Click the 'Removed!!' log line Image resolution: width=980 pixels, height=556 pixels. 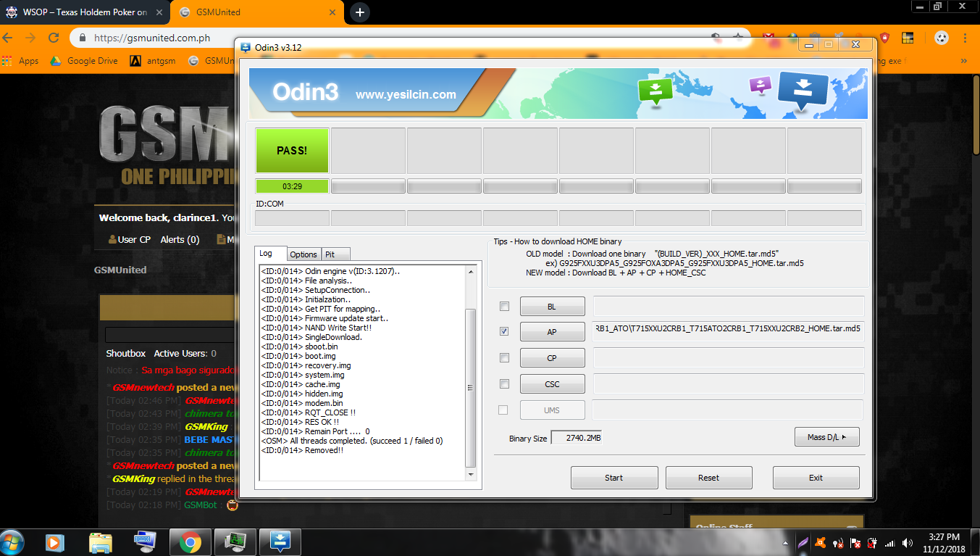(x=302, y=450)
